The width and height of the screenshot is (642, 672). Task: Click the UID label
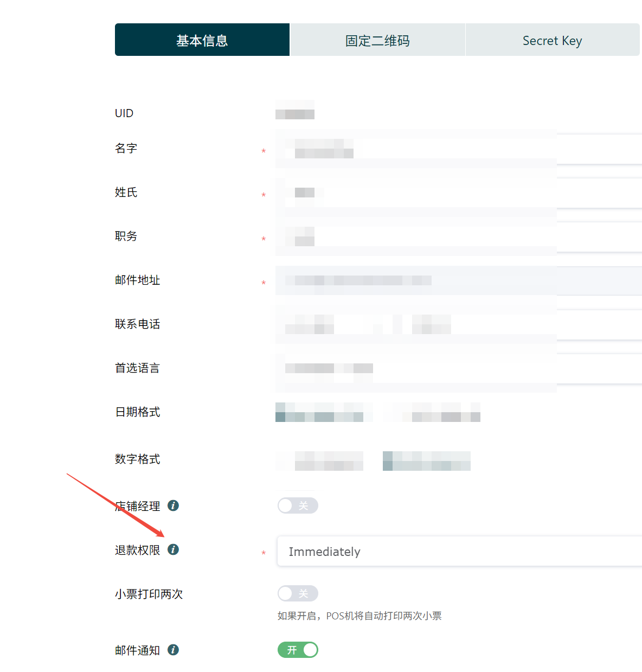[124, 113]
